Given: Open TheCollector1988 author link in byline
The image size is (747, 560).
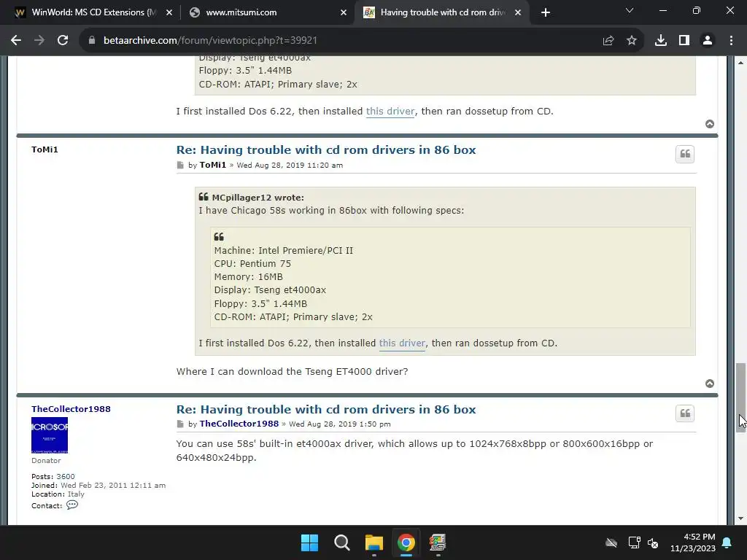Looking at the screenshot, I should pyautogui.click(x=239, y=424).
